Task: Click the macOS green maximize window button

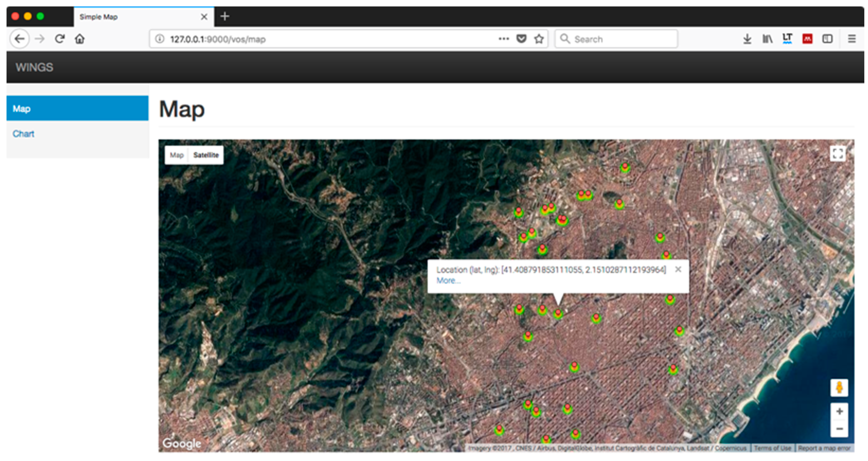Action: (41, 16)
